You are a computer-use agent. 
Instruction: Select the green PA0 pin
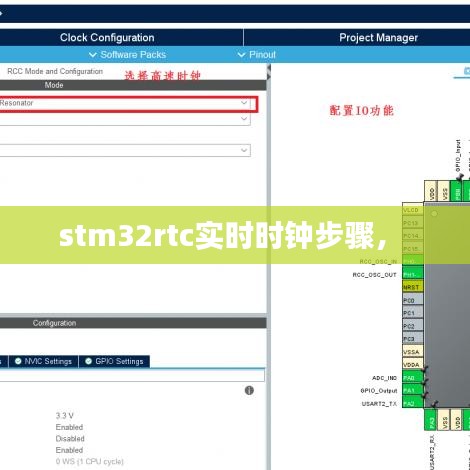point(413,378)
